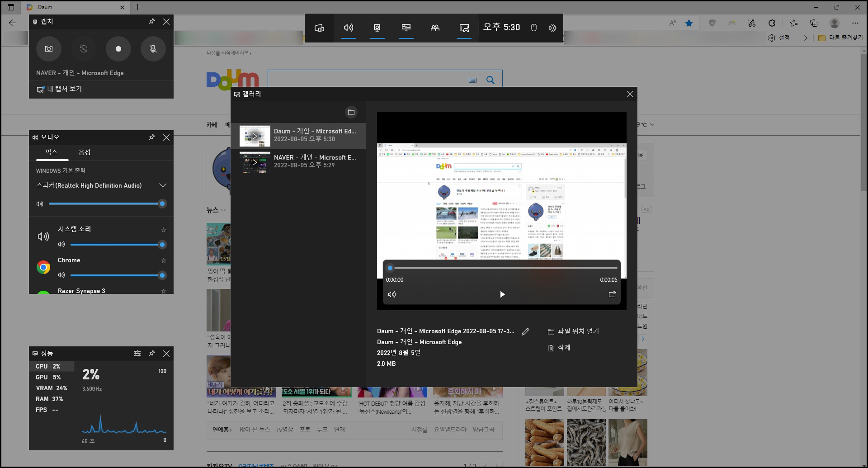Open Edge settings and more menu
Screen dimensions: 868x468
855,23
